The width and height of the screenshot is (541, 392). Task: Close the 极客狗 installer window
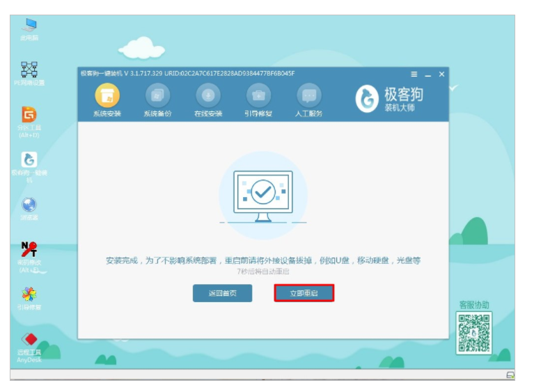point(441,75)
